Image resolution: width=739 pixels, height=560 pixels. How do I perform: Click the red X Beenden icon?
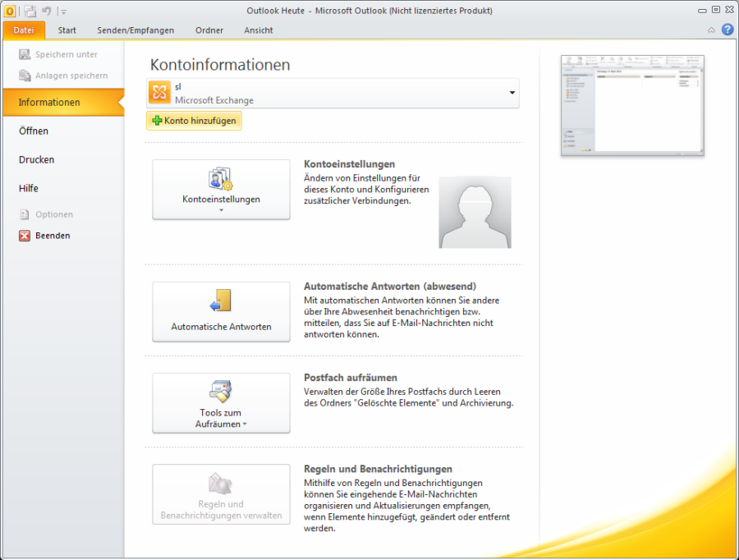click(25, 236)
